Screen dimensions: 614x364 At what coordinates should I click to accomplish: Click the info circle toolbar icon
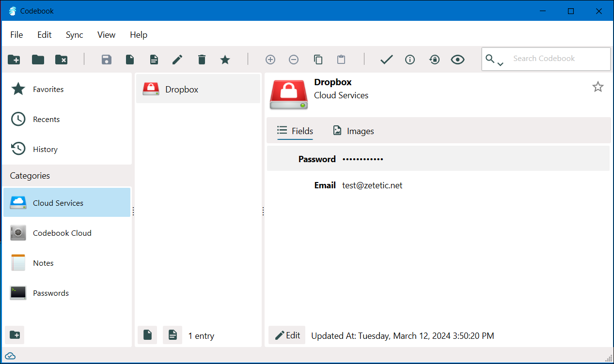(410, 60)
